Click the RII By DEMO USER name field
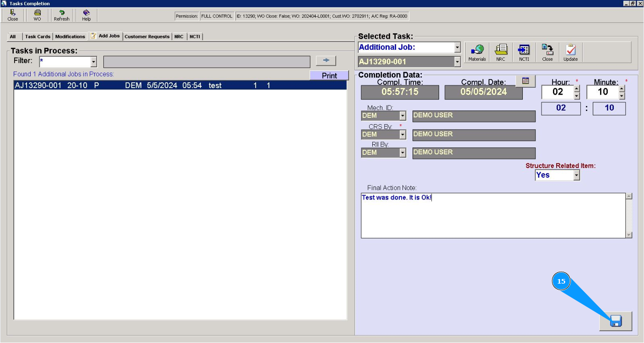 [474, 153]
